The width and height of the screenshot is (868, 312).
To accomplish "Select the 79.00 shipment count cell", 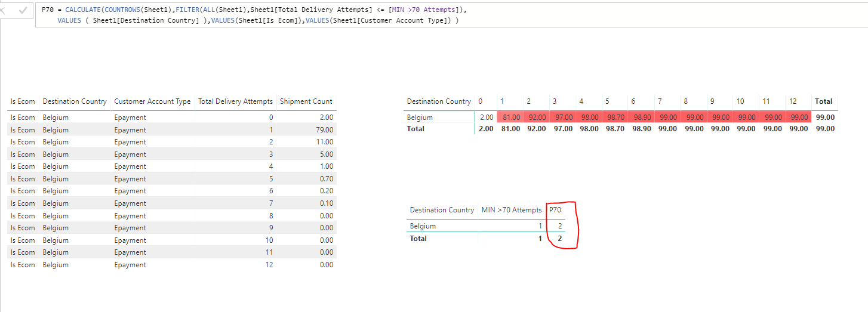I will tap(325, 130).
